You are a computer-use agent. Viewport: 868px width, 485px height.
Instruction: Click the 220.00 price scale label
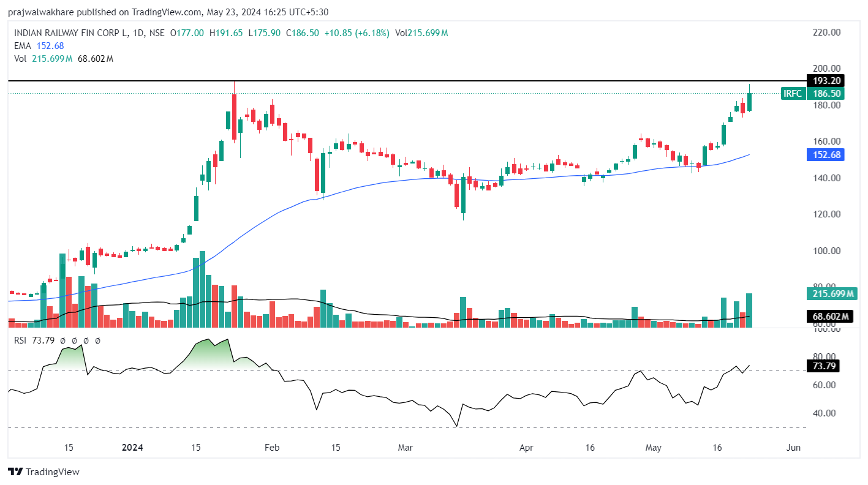pos(826,32)
